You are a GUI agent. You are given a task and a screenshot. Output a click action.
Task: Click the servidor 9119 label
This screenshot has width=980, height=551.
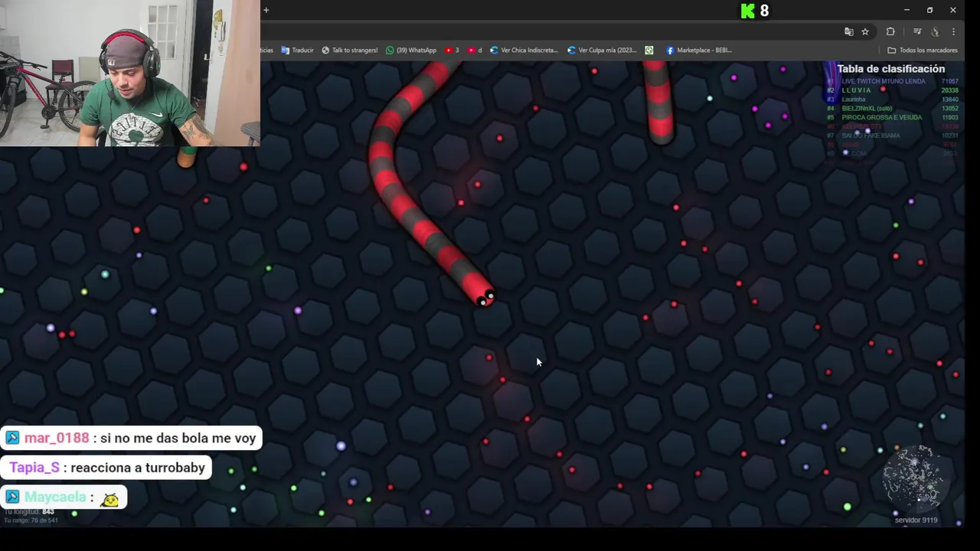(x=916, y=520)
